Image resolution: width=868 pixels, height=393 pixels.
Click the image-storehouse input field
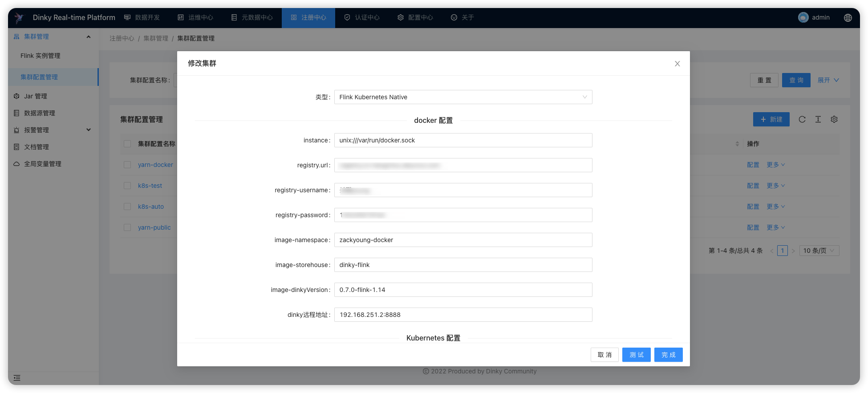click(463, 265)
